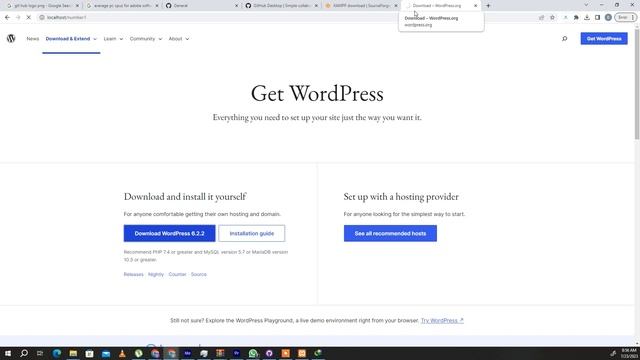Image resolution: width=640 pixels, height=360 pixels.
Task: Click See all recommended hosts
Action: click(x=390, y=233)
